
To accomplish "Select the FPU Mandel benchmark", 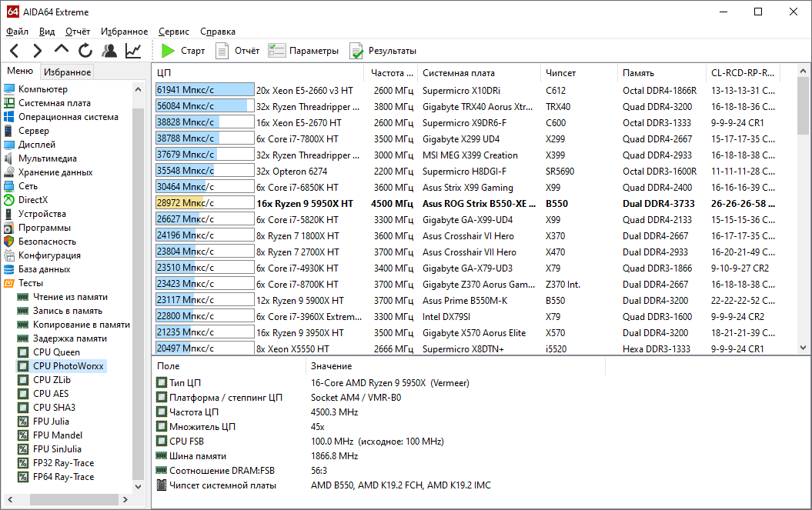I will pyautogui.click(x=58, y=435).
